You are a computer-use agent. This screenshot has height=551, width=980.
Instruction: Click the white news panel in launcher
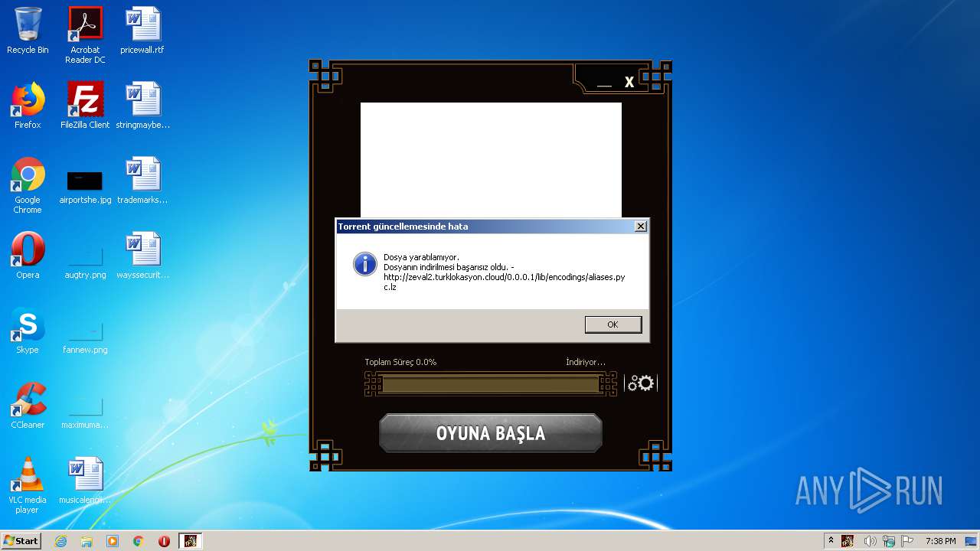point(491,160)
